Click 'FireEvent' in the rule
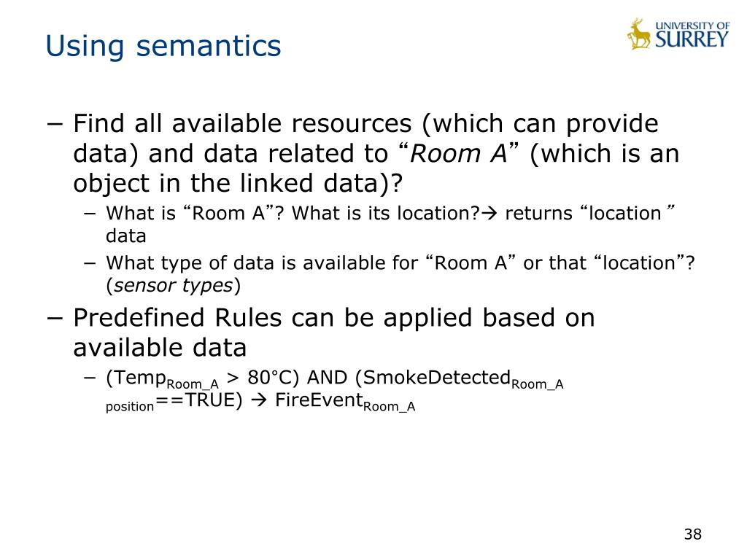This screenshot has width=747, height=560. [x=319, y=400]
